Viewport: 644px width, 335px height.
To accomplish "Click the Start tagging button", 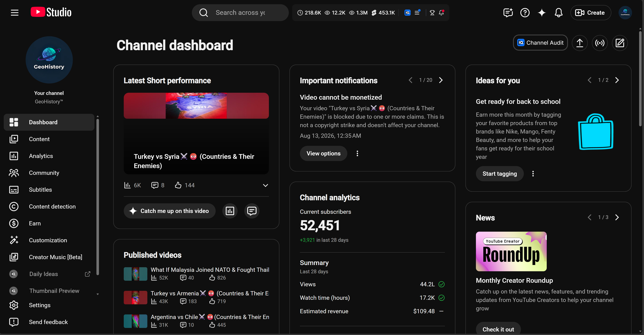I will [x=500, y=174].
